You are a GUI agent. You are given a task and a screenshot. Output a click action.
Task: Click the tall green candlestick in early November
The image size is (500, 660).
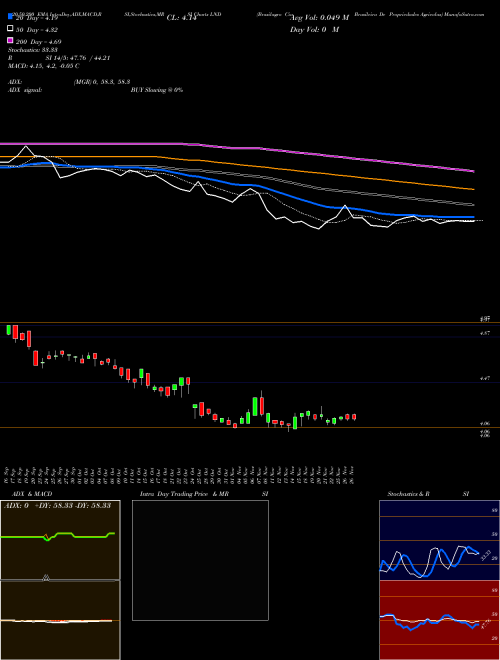255,406
